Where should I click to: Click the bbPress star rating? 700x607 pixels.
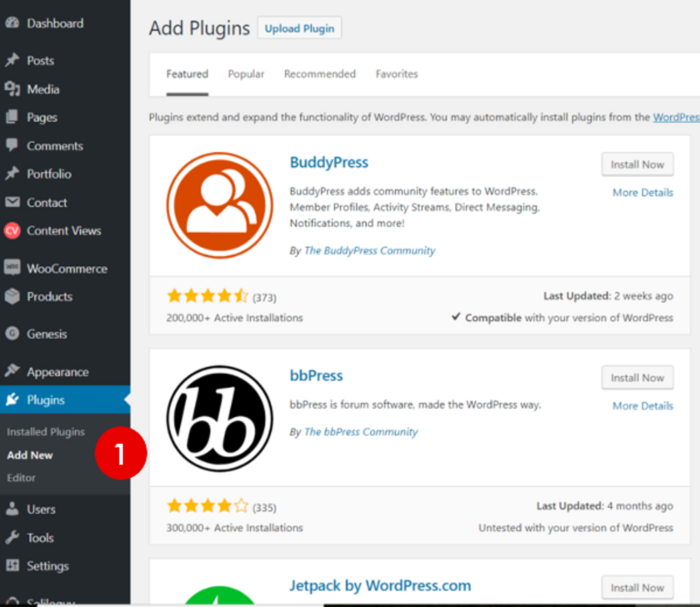pos(208,505)
